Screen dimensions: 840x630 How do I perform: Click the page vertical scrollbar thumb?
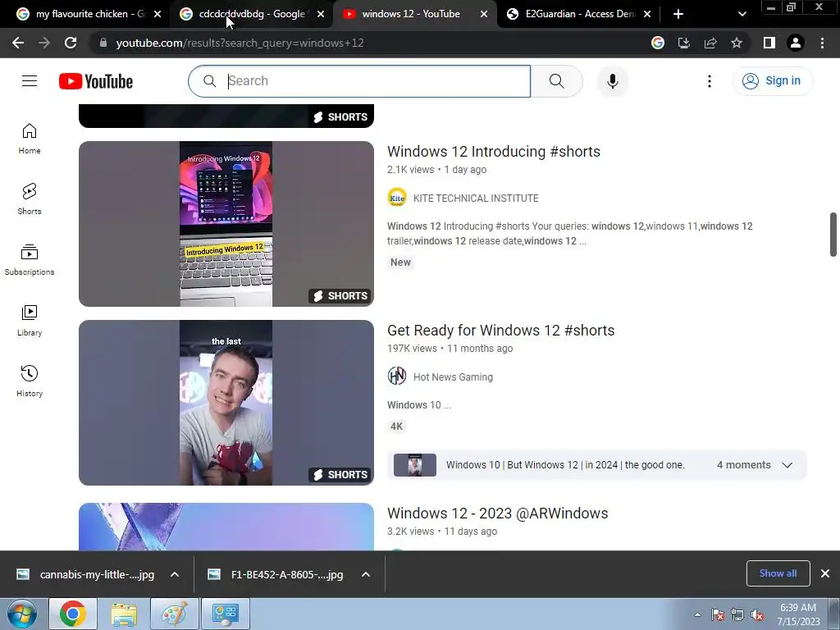point(833,235)
